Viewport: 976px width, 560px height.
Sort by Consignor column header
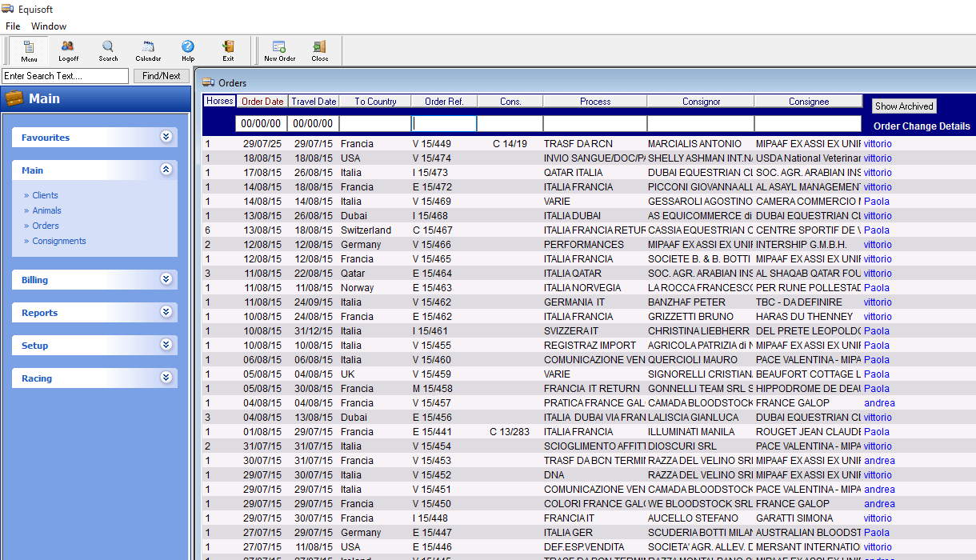tap(701, 102)
